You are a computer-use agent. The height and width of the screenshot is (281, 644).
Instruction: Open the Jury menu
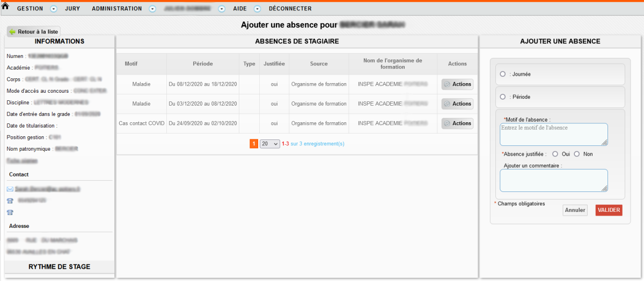tap(72, 9)
